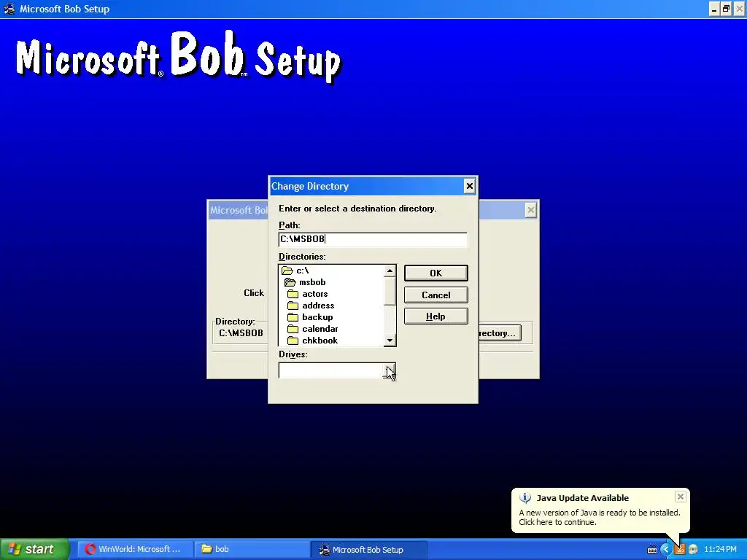Image resolution: width=747 pixels, height=560 pixels.
Task: Select the backup folder
Action: (317, 317)
